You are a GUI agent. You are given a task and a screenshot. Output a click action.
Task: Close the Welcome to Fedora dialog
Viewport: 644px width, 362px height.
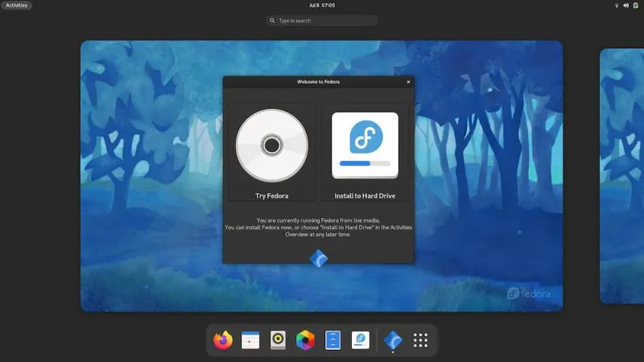(408, 82)
